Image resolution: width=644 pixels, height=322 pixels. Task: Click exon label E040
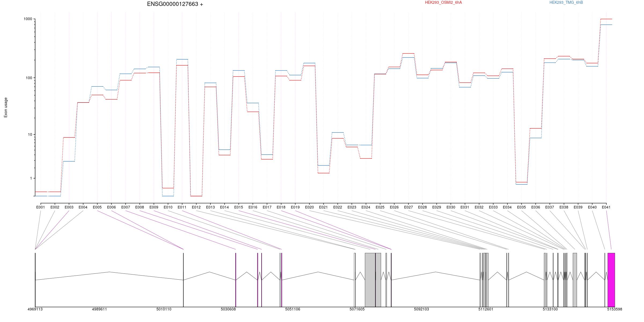pyautogui.click(x=592, y=207)
